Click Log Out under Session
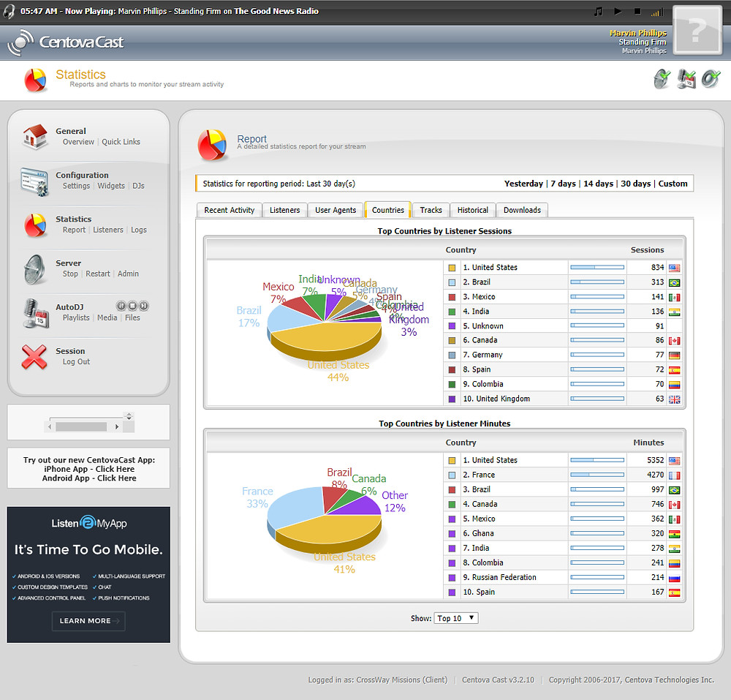The image size is (731, 700). (77, 362)
